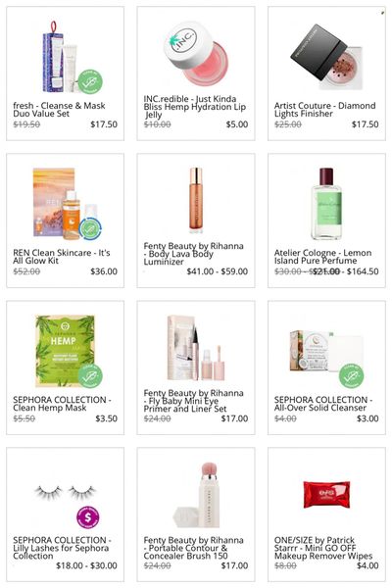Select the Fenty Body Lava Luminizer bottle image

196,200
